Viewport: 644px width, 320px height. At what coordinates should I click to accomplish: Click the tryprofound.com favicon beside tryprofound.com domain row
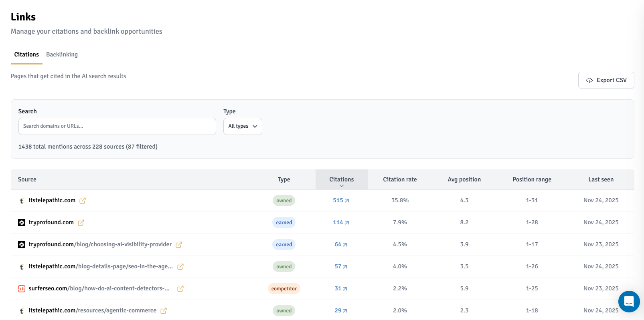[x=22, y=223]
